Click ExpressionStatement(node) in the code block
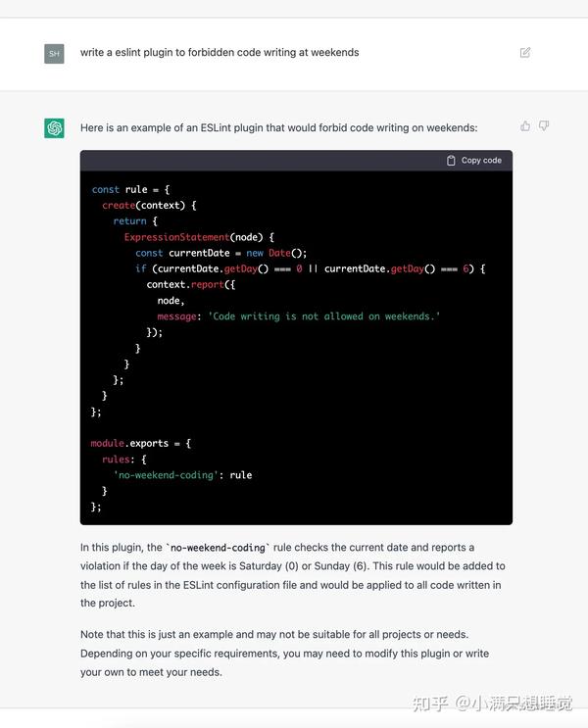Screen dimensions: 588x728 (199, 237)
